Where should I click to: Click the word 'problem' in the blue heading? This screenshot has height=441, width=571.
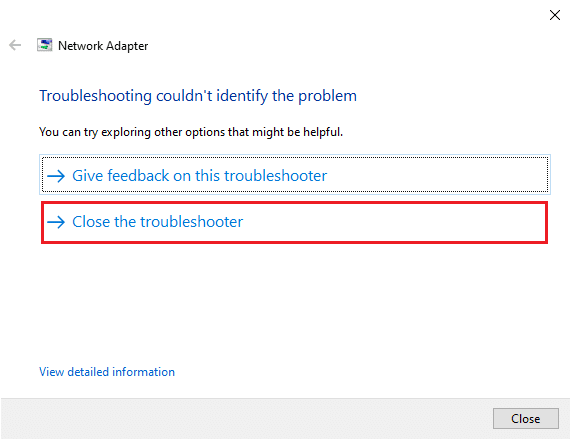coord(327,97)
